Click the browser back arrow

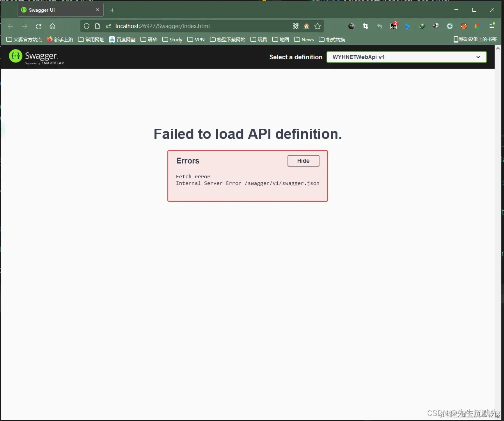[11, 26]
